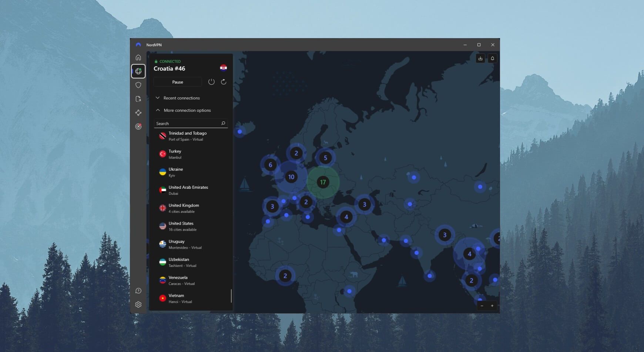Close the NordVPN window

click(x=493, y=45)
